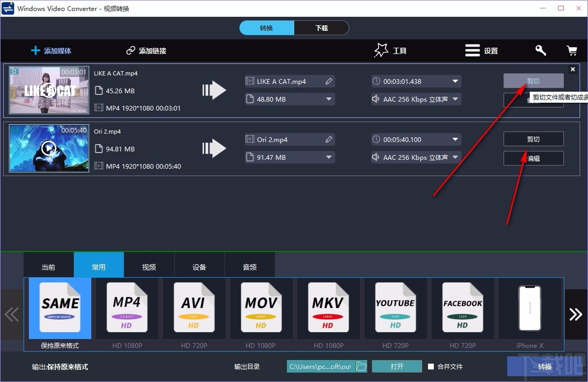Screen dimensions: 588x382
Task: Open the 工具 tools panel
Action: point(390,50)
